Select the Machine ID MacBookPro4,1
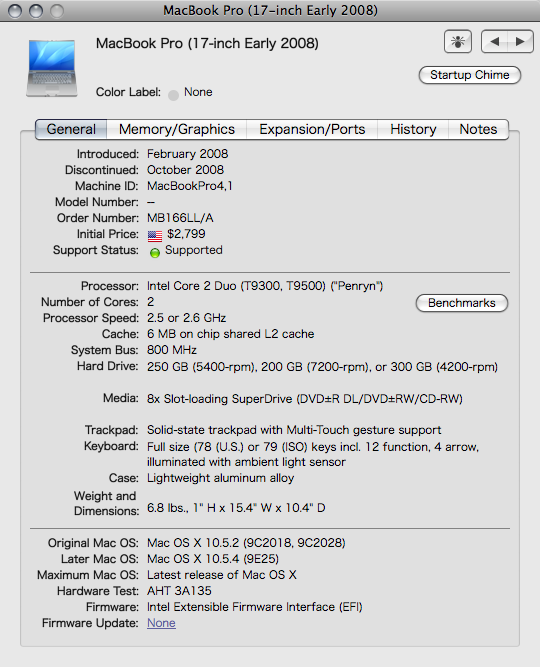 (190, 186)
